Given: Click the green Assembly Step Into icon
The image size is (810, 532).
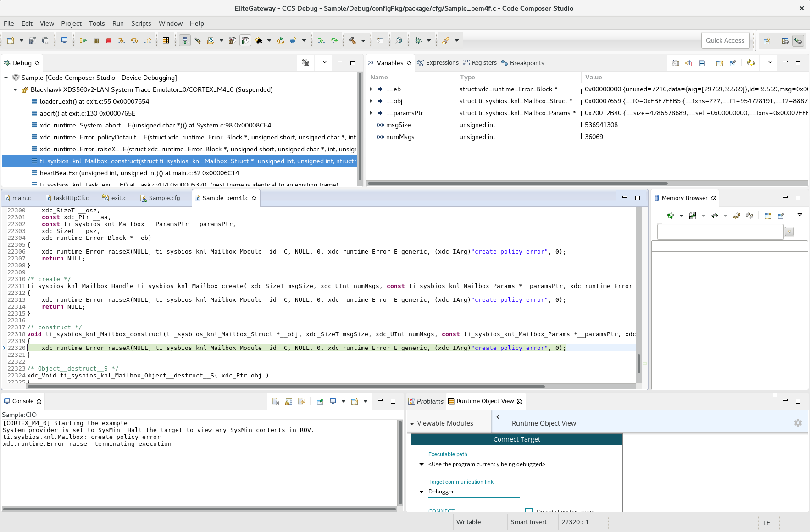Looking at the screenshot, I should click(x=321, y=40).
